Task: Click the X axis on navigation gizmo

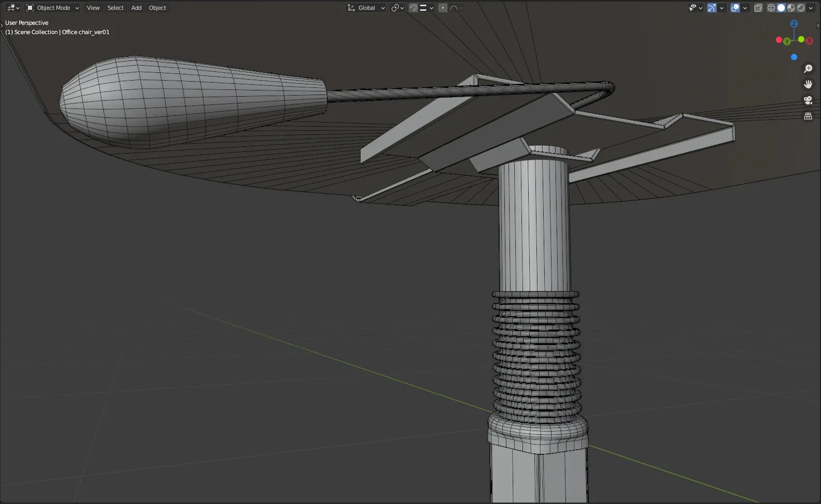Action: (x=809, y=41)
